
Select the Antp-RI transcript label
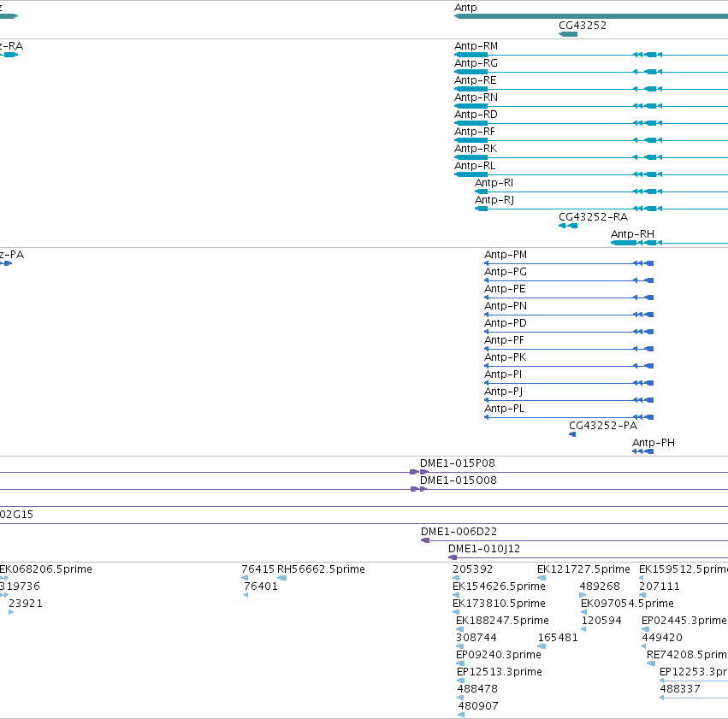click(494, 183)
